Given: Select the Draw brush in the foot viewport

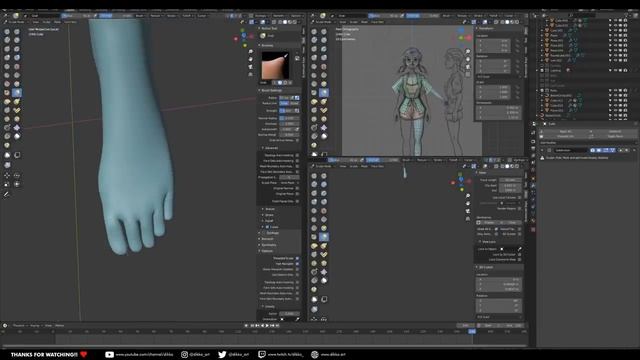Looking at the screenshot, I should click(7, 31).
